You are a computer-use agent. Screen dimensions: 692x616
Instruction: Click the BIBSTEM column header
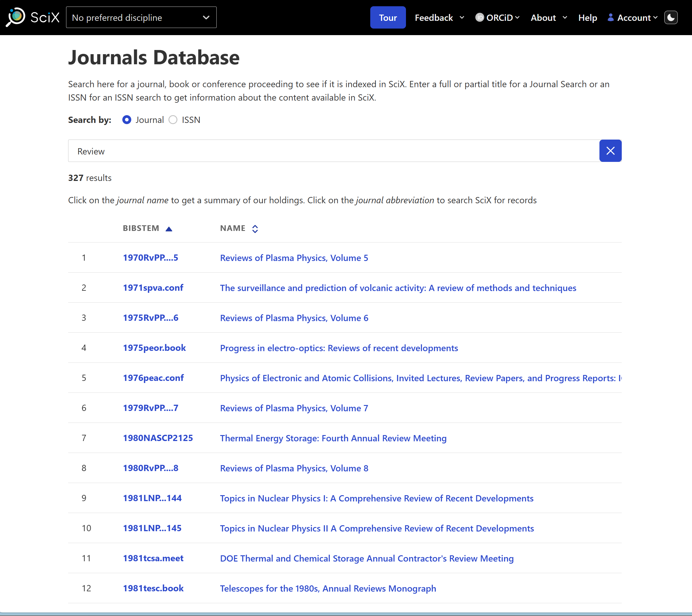(141, 229)
